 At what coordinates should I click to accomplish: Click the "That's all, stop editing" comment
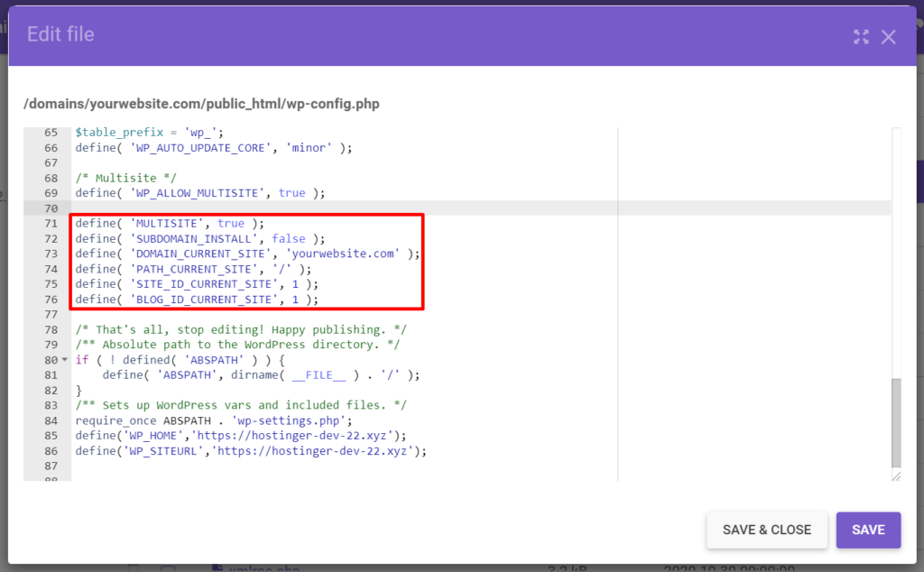point(240,329)
